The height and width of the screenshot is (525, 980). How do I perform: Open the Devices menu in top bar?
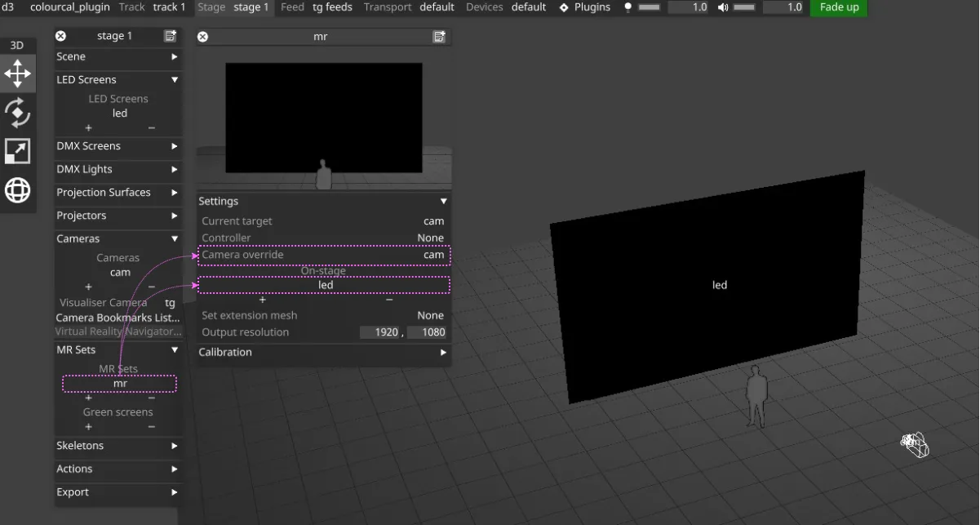point(485,7)
